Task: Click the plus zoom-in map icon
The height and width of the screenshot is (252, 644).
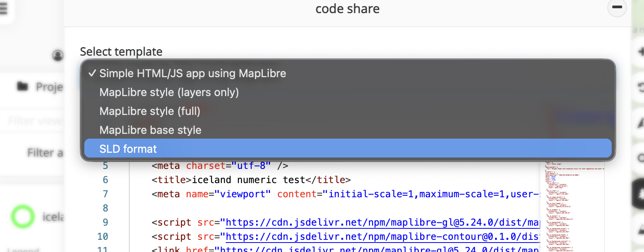Action: point(640,51)
